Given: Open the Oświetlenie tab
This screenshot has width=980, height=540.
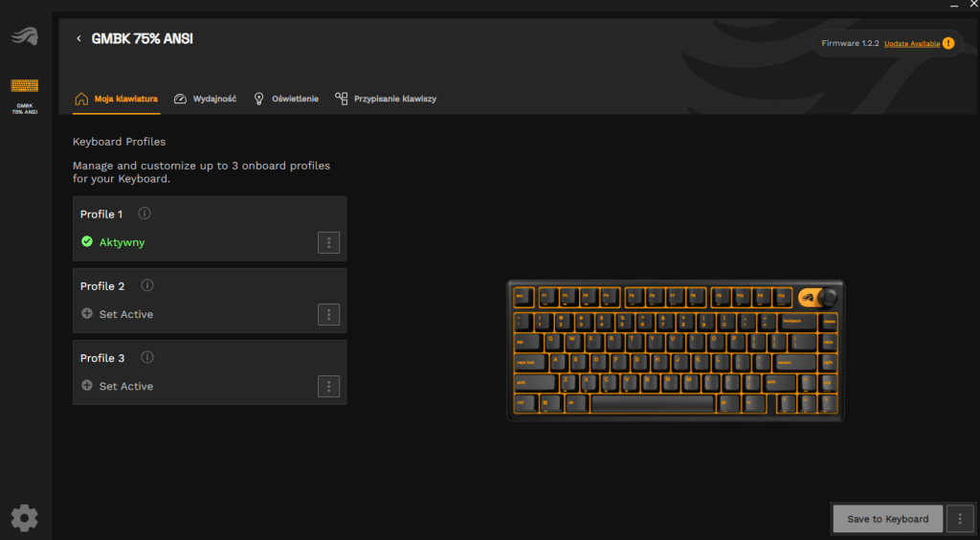Looking at the screenshot, I should pos(286,99).
